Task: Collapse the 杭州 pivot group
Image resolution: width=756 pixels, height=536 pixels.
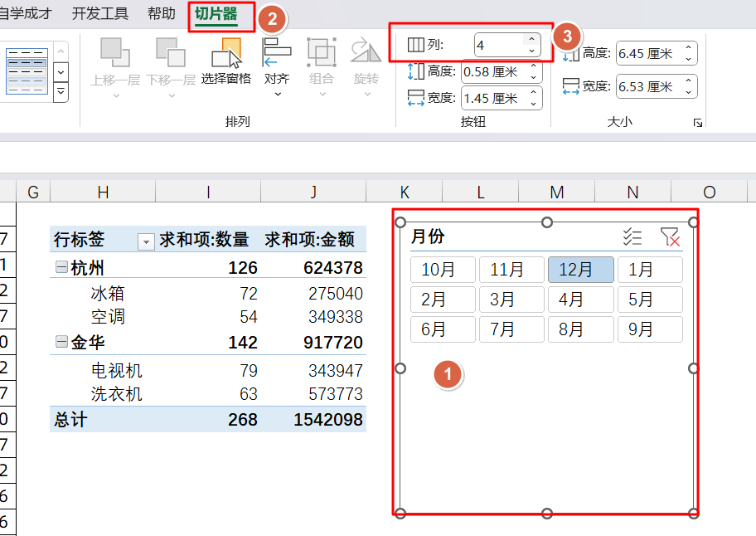Action: [61, 267]
